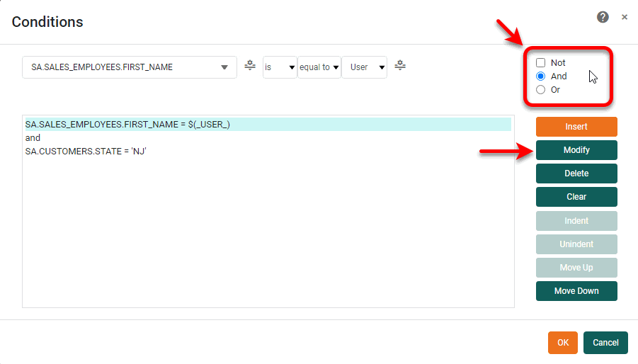Open the SA.SALES_EMPLOYEES.FIRST_NAME field dropdown

[130, 67]
